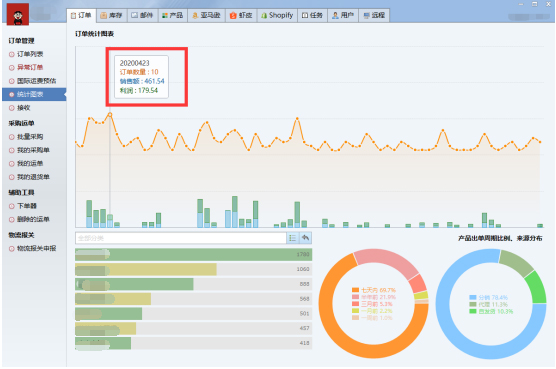Toggle the 分销 legend entry in the source chart
Screen dimensions: 556x369
(x=488, y=297)
